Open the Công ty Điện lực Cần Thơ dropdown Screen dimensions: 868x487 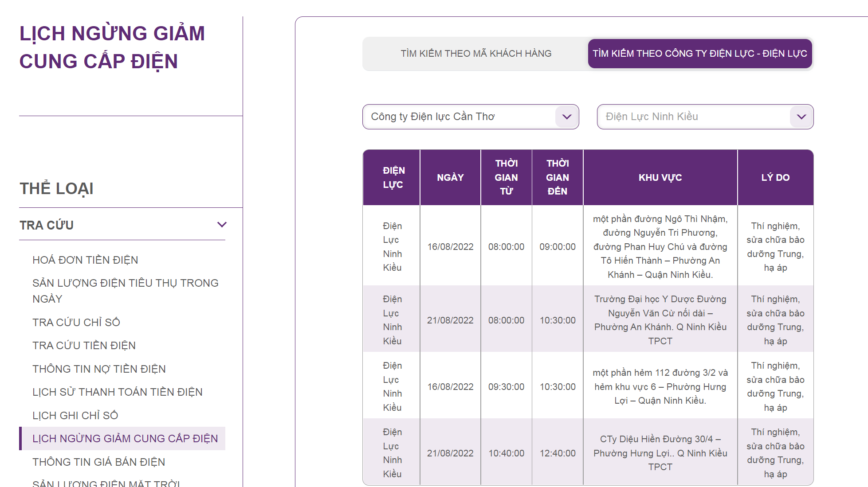[x=470, y=117]
